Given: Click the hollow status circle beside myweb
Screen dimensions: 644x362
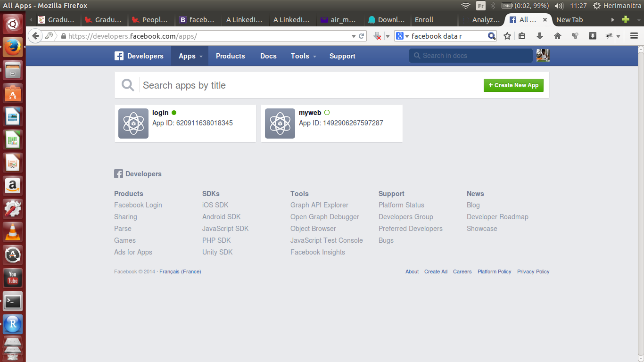Looking at the screenshot, I should 327,113.
